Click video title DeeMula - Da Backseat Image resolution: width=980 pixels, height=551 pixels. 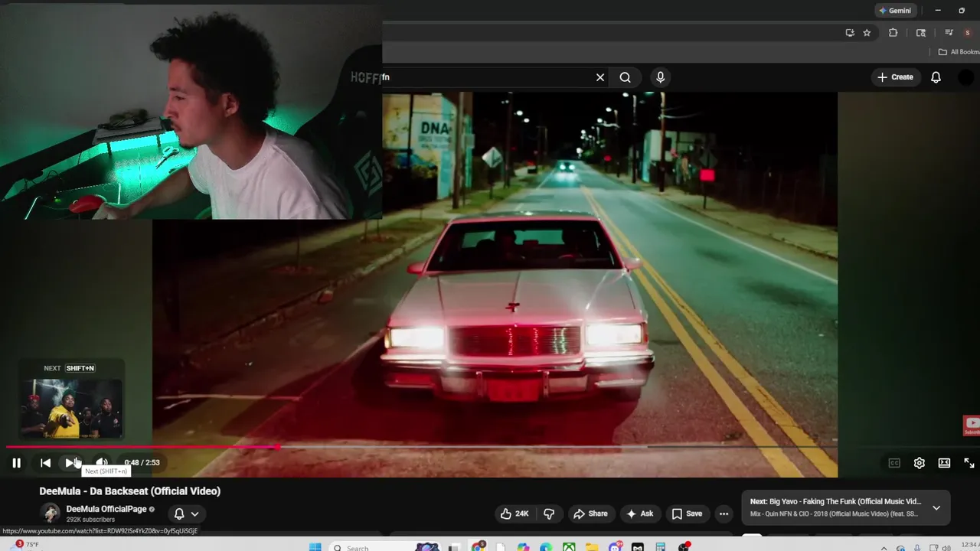[x=130, y=491]
